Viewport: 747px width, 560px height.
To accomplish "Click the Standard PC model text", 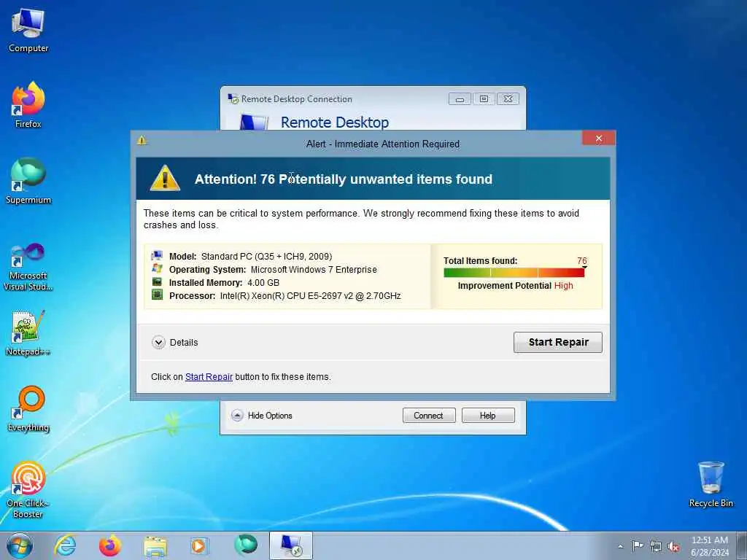I will click(x=266, y=256).
